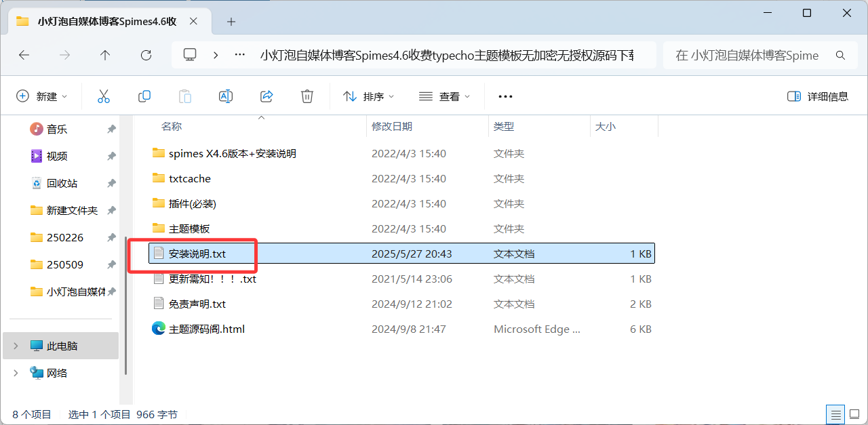This screenshot has width=868, height=425.
Task: Open the 查看 view dropdown
Action: 445,96
